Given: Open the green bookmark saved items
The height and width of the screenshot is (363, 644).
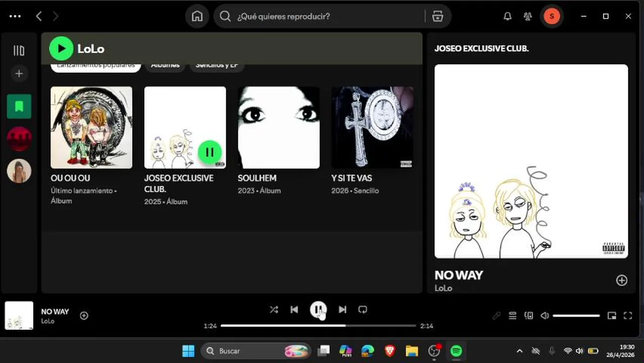Looking at the screenshot, I should coord(19,106).
